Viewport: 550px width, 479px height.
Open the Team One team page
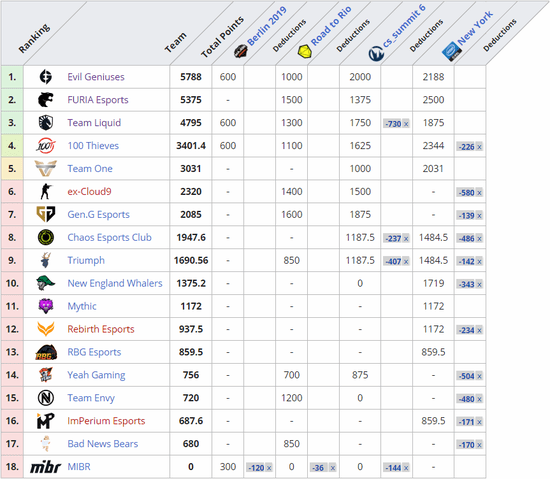point(90,169)
